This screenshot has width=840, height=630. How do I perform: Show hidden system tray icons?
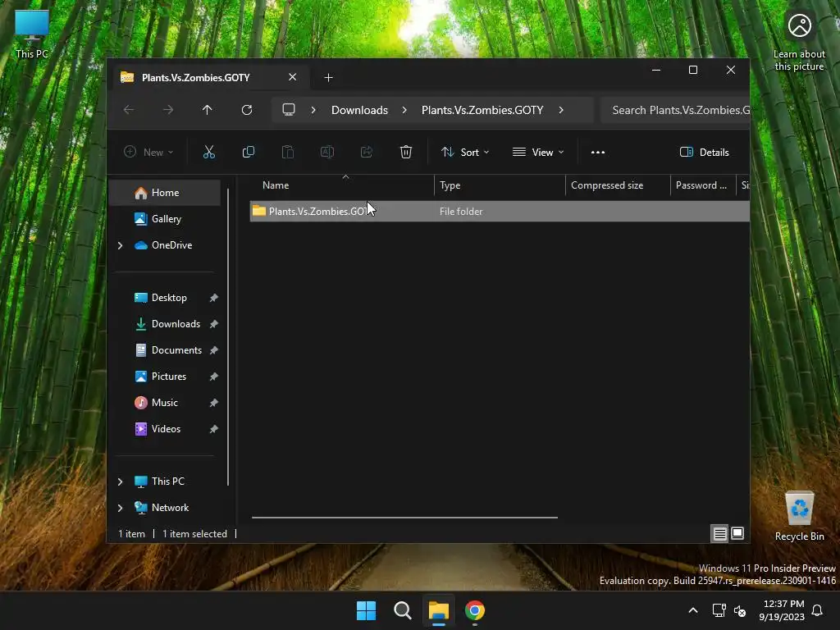pos(692,610)
